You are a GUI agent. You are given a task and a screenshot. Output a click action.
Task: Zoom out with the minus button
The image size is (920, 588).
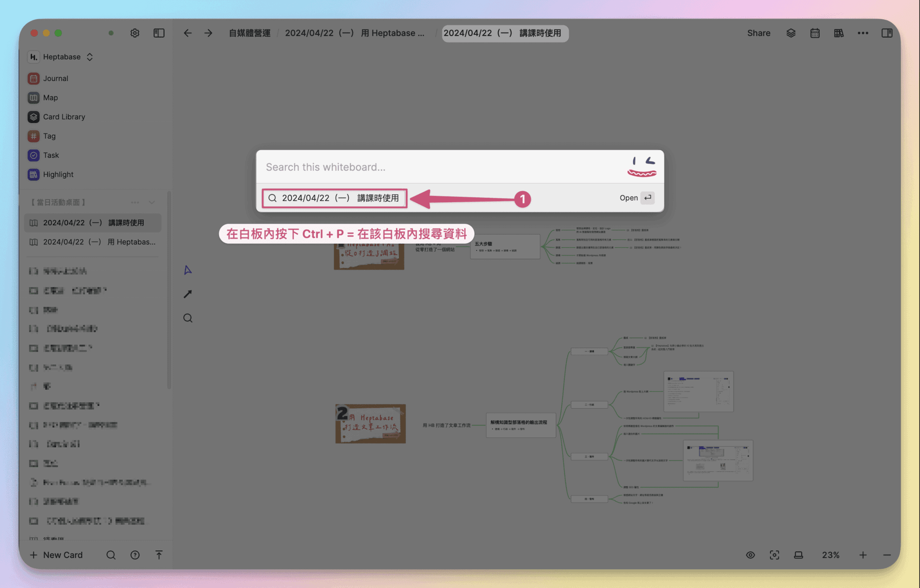click(x=887, y=555)
